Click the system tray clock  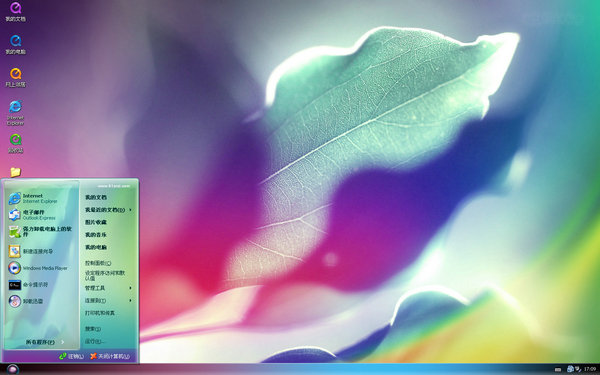(590, 369)
